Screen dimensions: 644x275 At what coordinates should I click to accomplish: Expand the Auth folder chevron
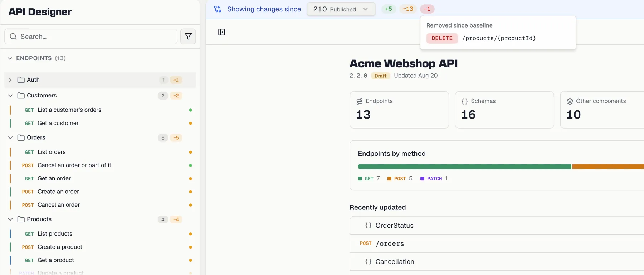10,80
